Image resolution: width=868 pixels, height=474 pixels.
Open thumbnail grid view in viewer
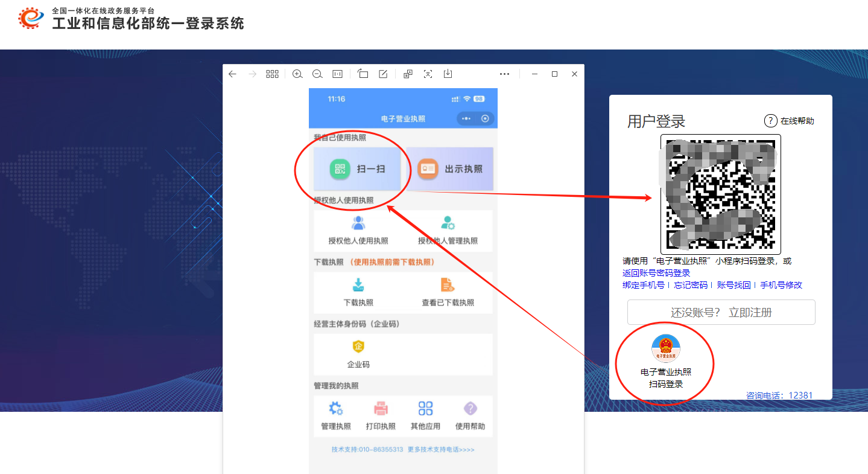coord(272,74)
